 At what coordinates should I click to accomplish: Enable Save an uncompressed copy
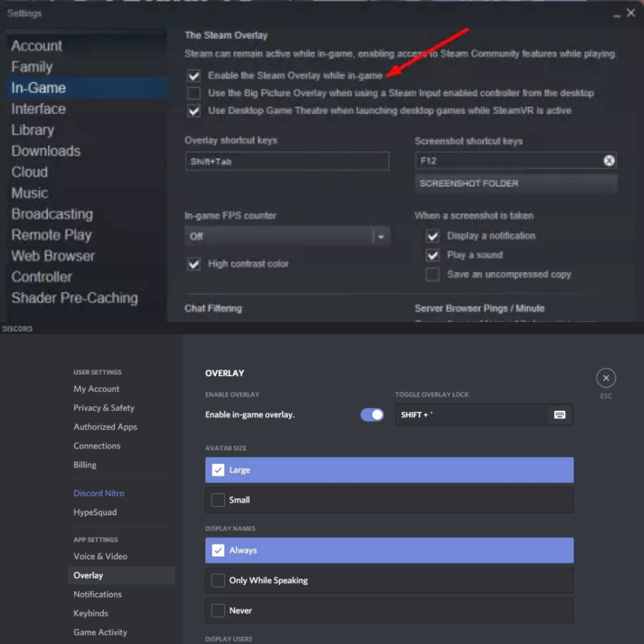point(432,275)
